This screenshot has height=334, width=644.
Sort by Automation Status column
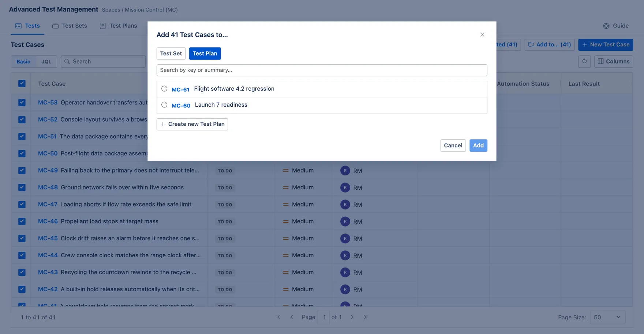(523, 84)
